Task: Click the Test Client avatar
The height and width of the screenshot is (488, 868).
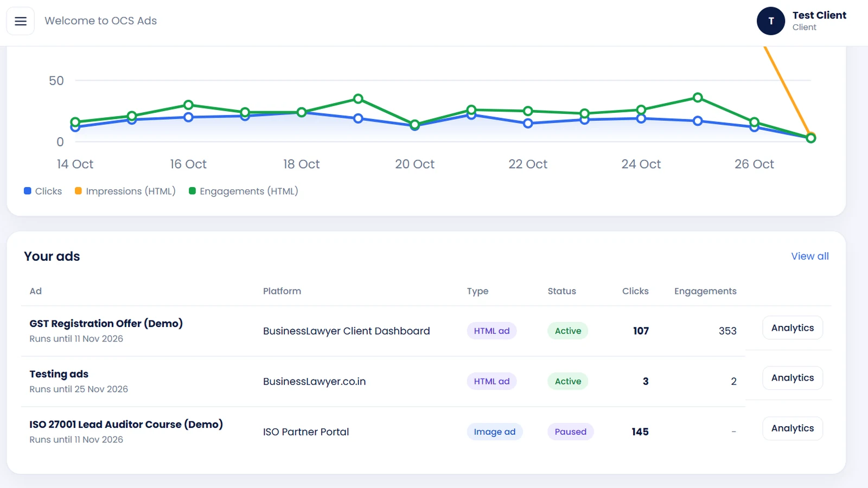Action: point(771,21)
